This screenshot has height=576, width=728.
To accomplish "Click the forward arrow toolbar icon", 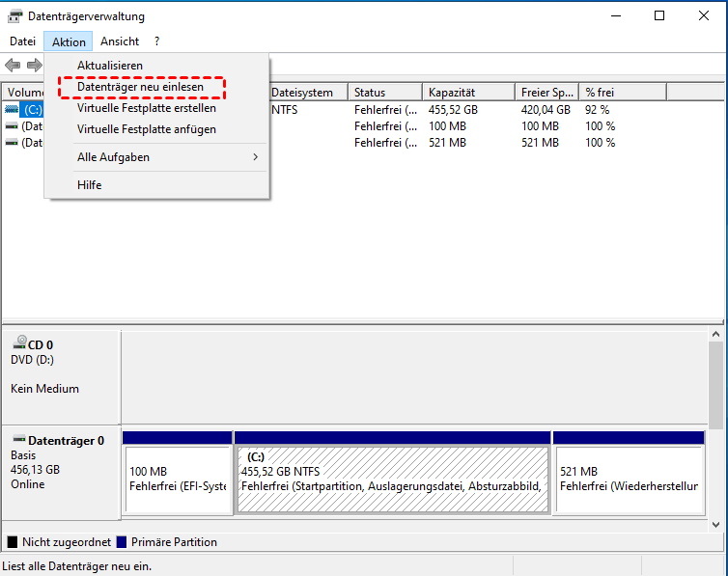I will (x=35, y=65).
